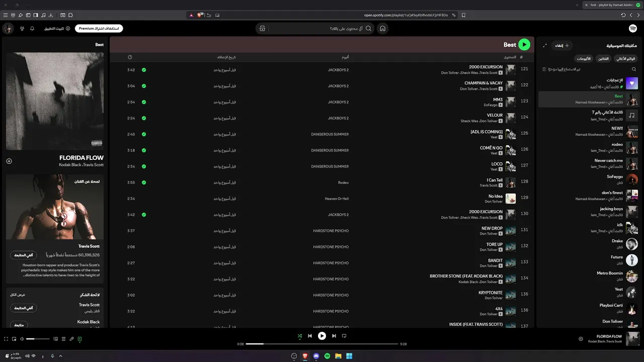Click browser address bar URL

(x=406, y=15)
